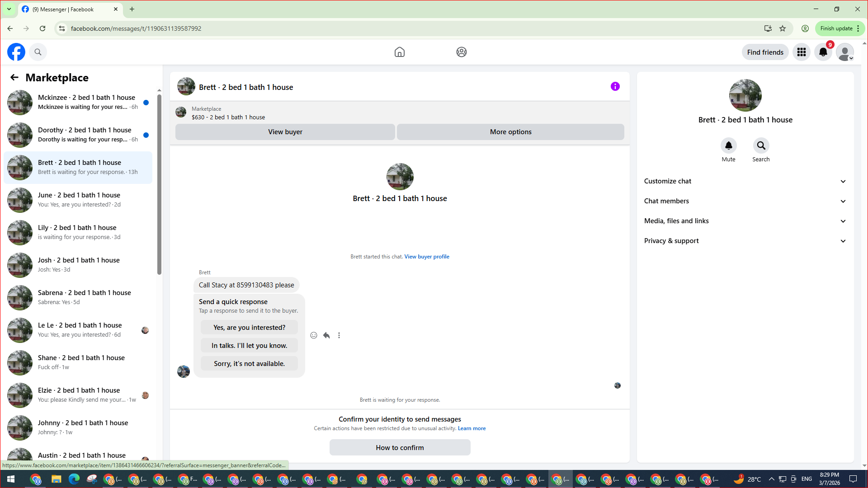Navigate back with browser back arrow

pos(10,28)
